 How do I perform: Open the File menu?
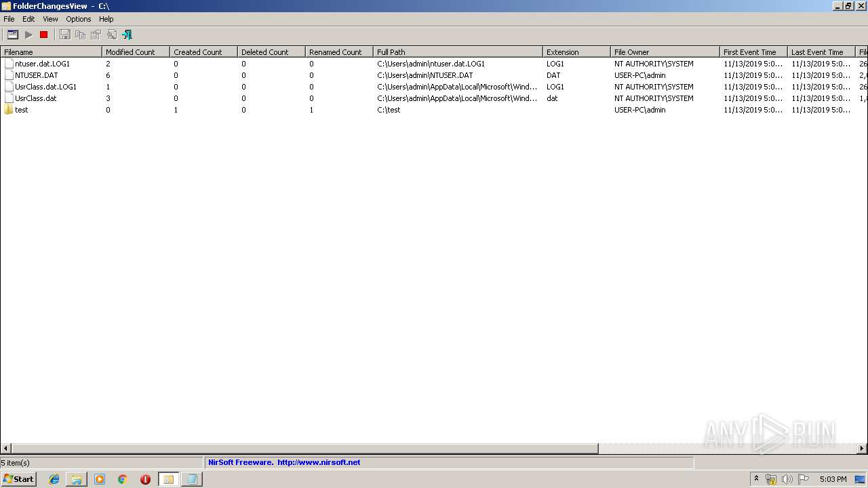coord(9,19)
